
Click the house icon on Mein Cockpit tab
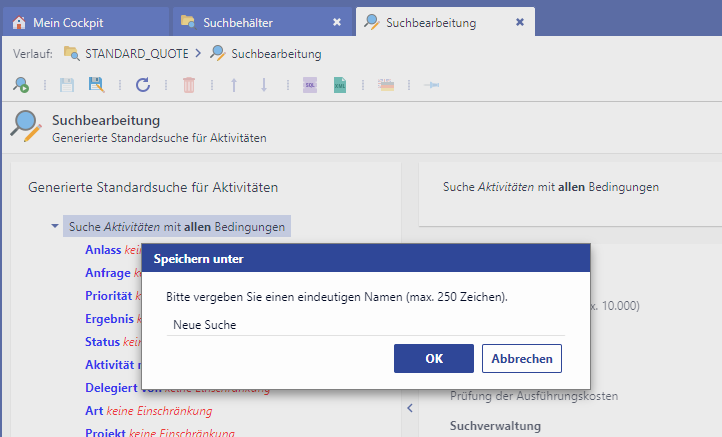[x=19, y=22]
